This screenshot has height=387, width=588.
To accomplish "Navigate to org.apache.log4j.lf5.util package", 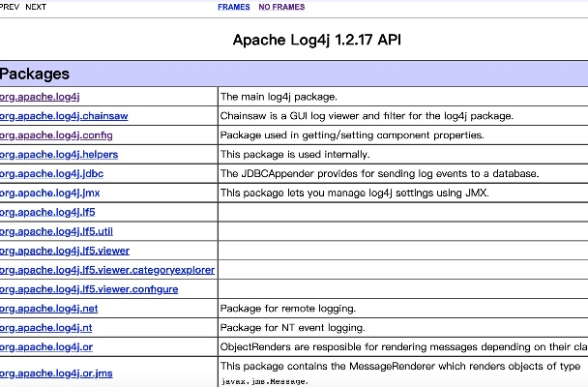I will (x=60, y=232).
